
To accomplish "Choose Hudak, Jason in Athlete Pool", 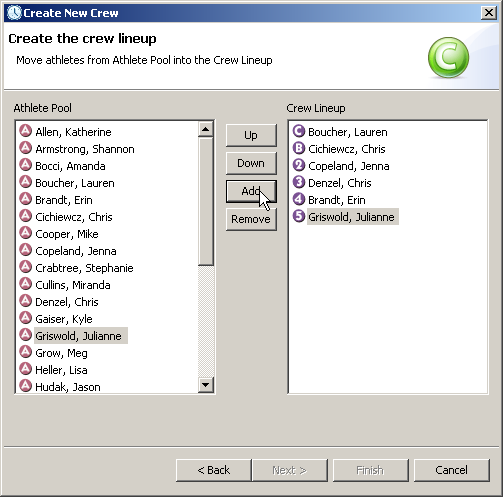I will 68,387.
